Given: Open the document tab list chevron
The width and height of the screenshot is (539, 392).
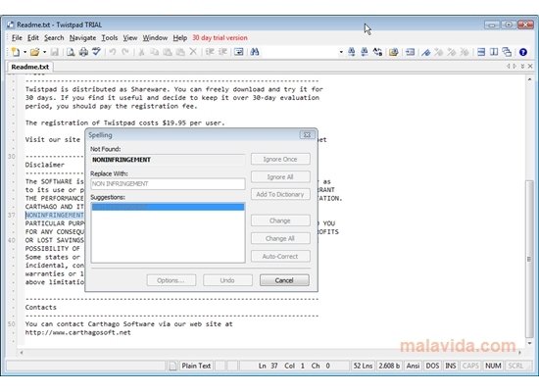Looking at the screenshot, I should tap(522, 66).
